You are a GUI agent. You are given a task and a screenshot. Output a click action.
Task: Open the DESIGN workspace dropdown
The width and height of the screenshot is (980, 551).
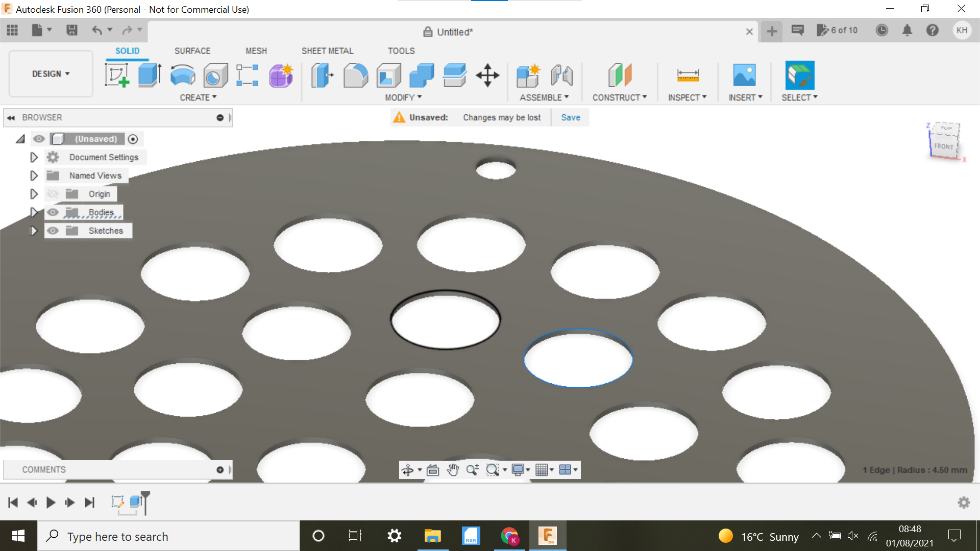coord(51,74)
